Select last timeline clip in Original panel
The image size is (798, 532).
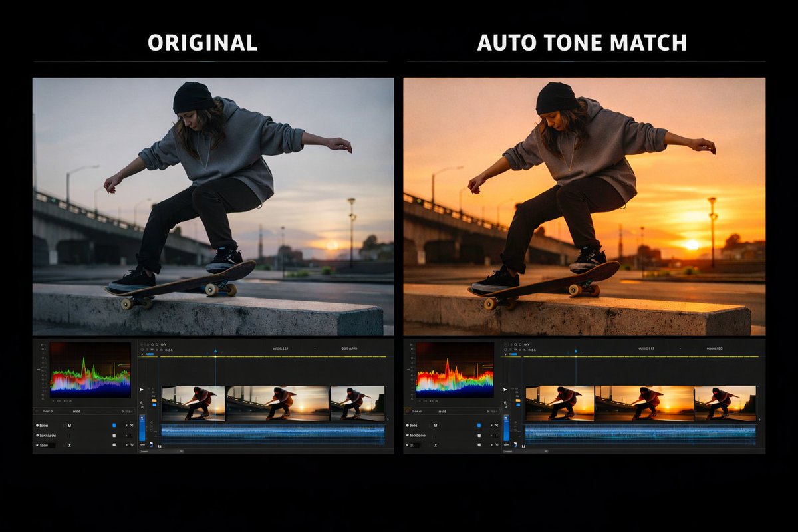[358, 403]
